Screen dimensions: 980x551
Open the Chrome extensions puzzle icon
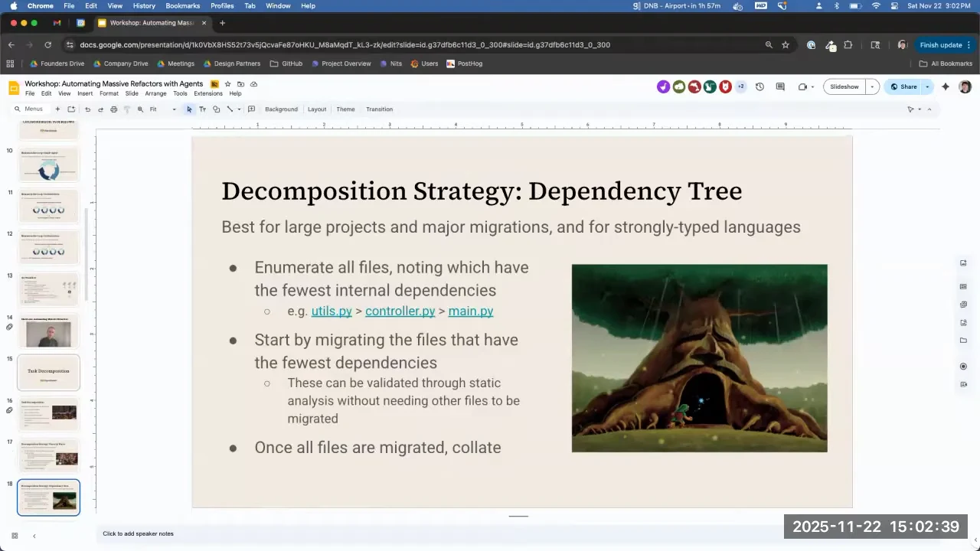[848, 45]
